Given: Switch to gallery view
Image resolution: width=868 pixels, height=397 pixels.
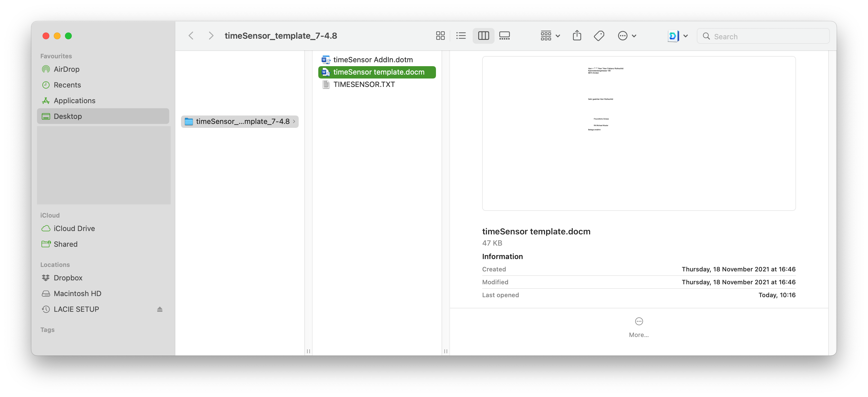Looking at the screenshot, I should [x=504, y=36].
